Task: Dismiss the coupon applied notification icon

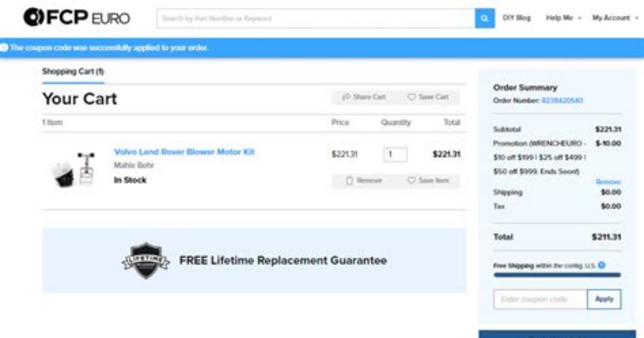Action: pyautogui.click(x=4, y=48)
